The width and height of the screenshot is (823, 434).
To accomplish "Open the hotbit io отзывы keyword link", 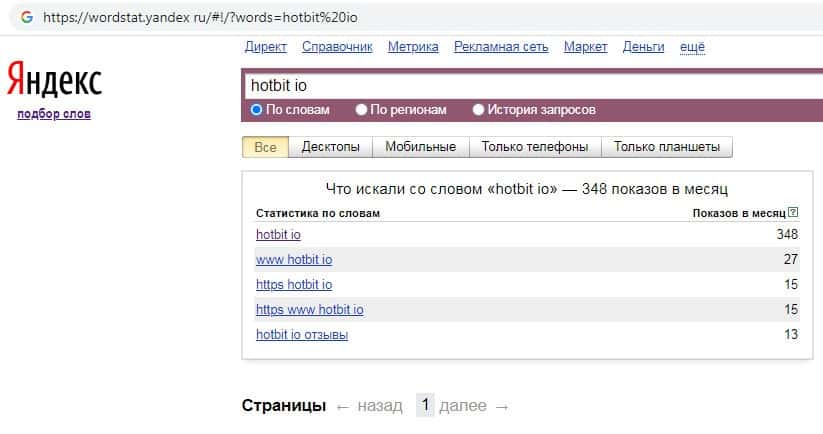I will point(302,335).
